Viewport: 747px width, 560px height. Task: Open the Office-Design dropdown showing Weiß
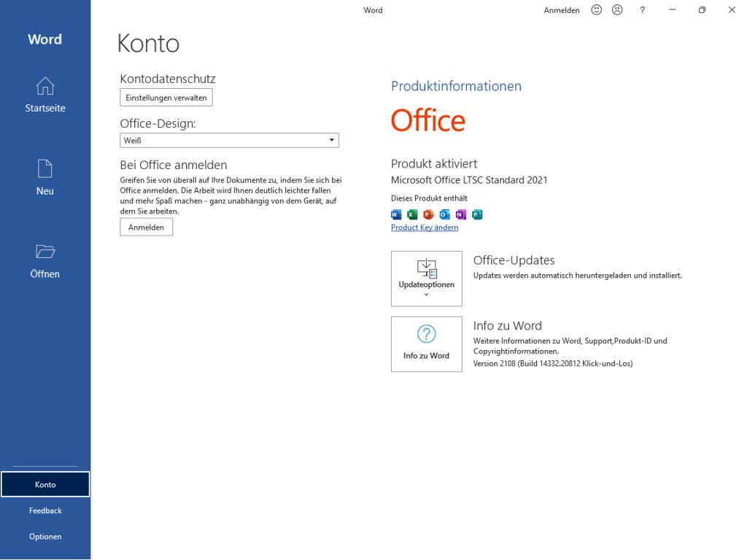pyautogui.click(x=229, y=140)
